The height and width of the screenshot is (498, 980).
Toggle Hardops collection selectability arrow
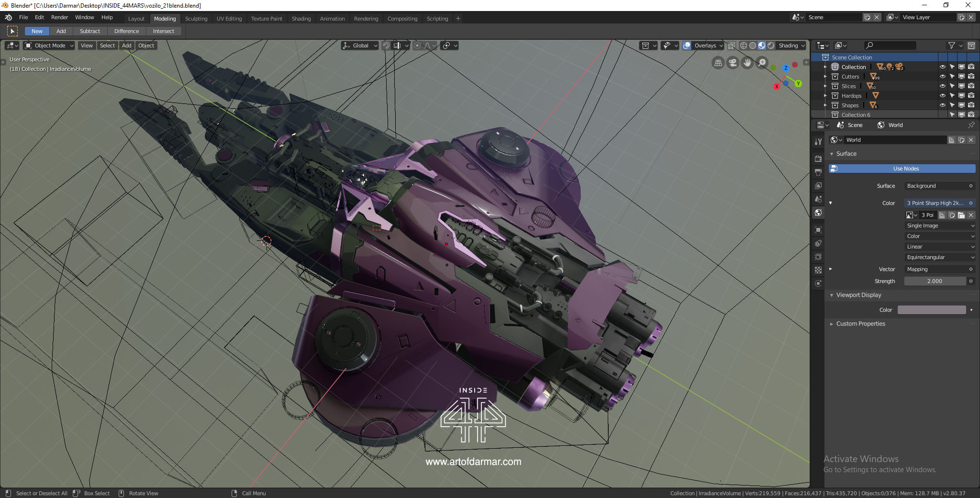click(952, 96)
